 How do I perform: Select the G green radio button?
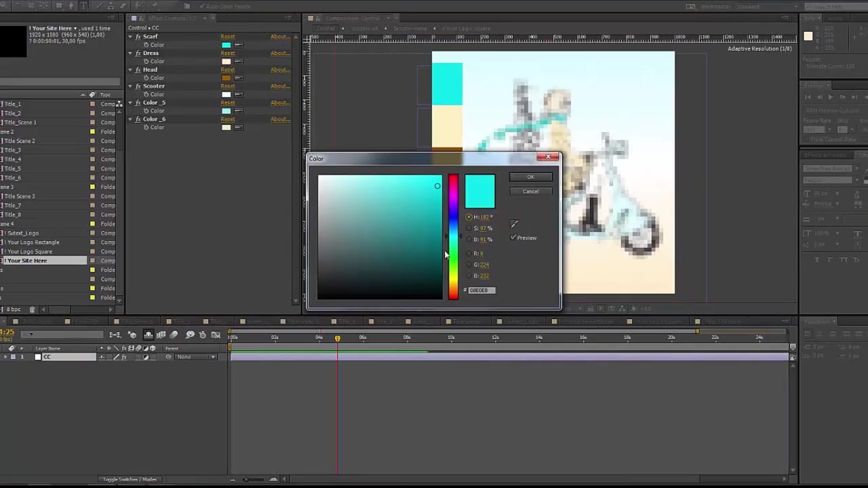click(469, 264)
